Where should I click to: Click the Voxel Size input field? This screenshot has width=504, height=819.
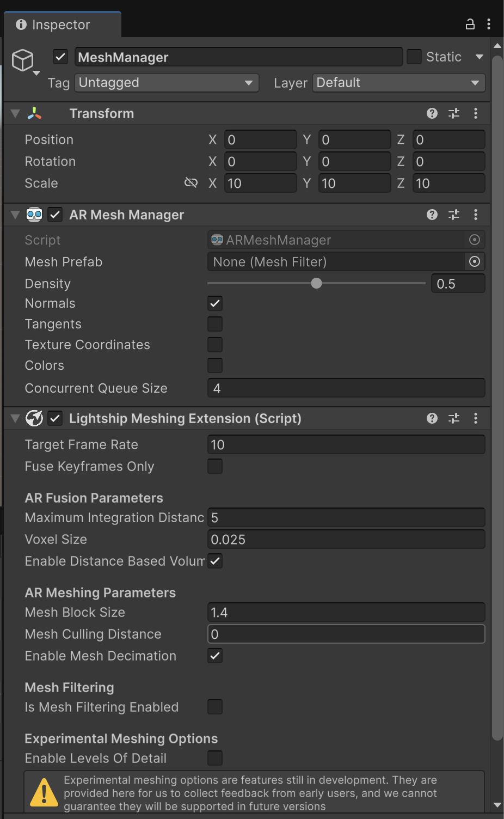point(346,539)
